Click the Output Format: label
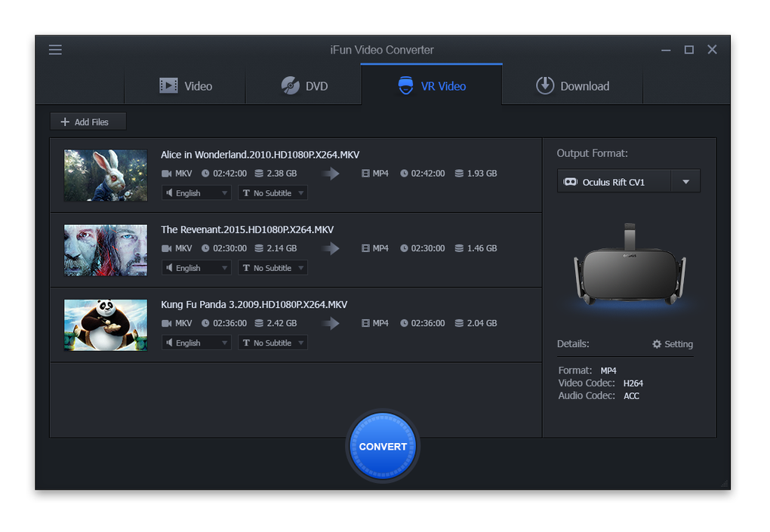Viewport: 770px width, 532px height. click(593, 153)
